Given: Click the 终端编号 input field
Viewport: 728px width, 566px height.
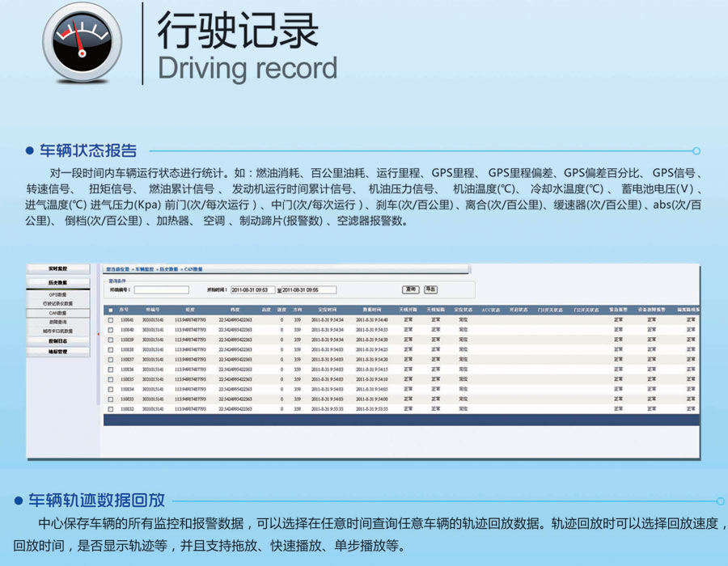Looking at the screenshot, I should 161,289.
